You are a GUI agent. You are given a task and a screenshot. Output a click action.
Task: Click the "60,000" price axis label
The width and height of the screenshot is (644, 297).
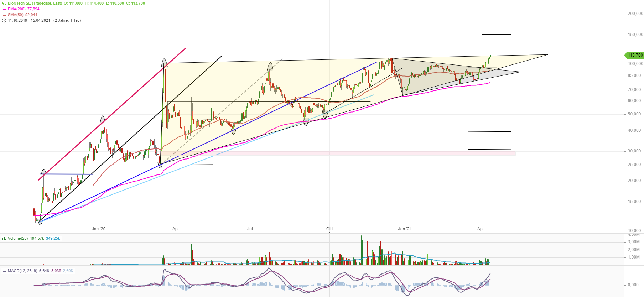pos(634,101)
